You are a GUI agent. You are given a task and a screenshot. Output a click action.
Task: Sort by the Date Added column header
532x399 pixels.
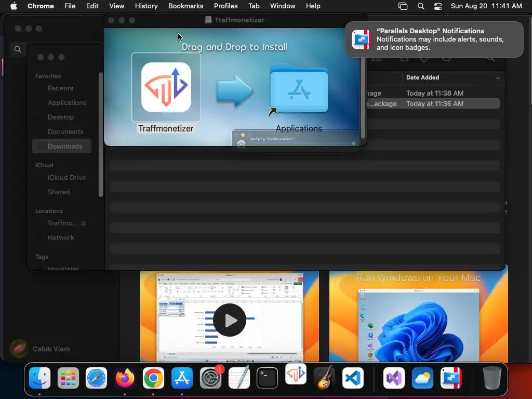click(422, 78)
